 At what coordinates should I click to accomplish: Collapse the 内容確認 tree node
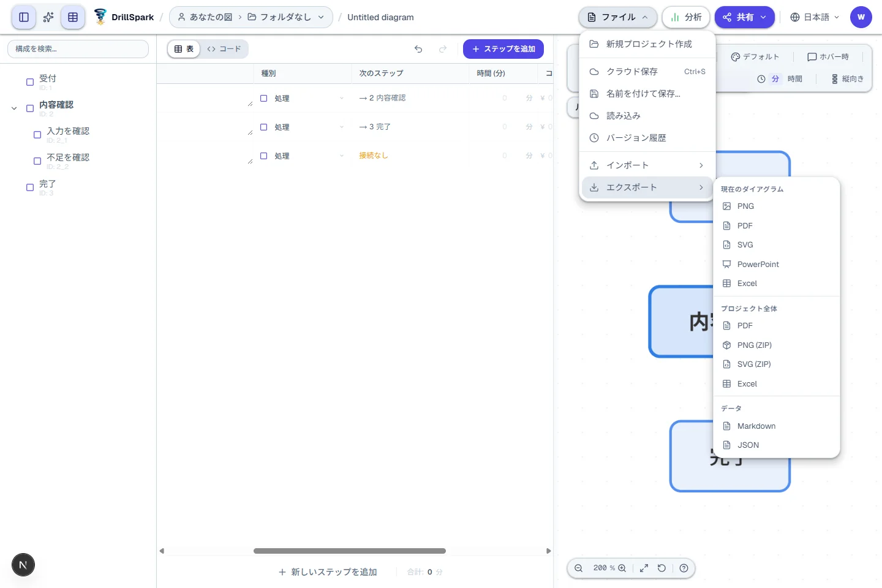pyautogui.click(x=14, y=108)
